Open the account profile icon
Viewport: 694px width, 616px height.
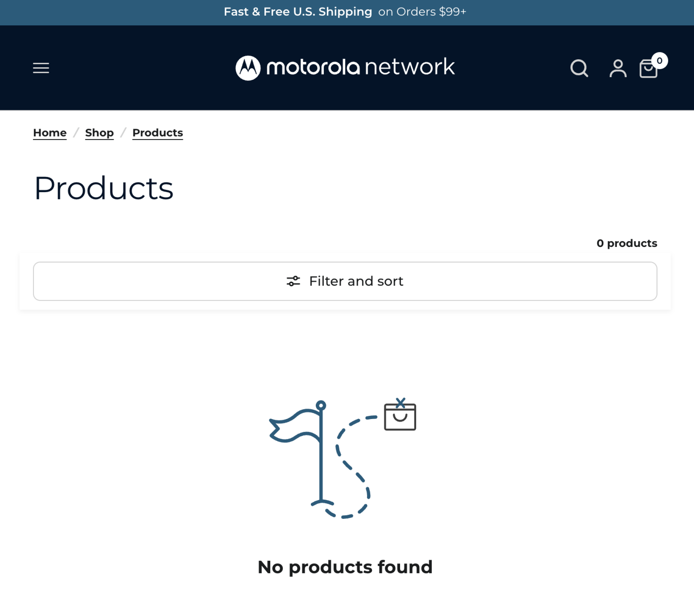[x=618, y=68]
